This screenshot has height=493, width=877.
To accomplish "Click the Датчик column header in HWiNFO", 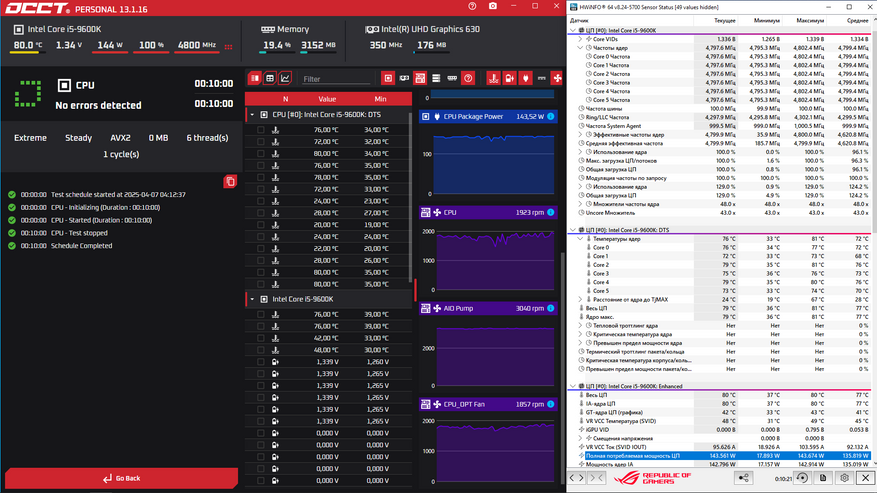I will pyautogui.click(x=579, y=21).
